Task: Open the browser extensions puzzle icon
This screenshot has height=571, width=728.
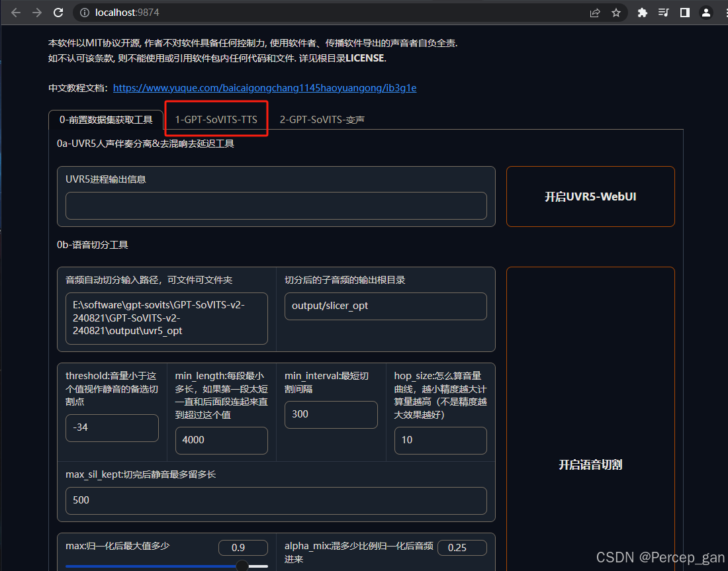Action: [642, 13]
